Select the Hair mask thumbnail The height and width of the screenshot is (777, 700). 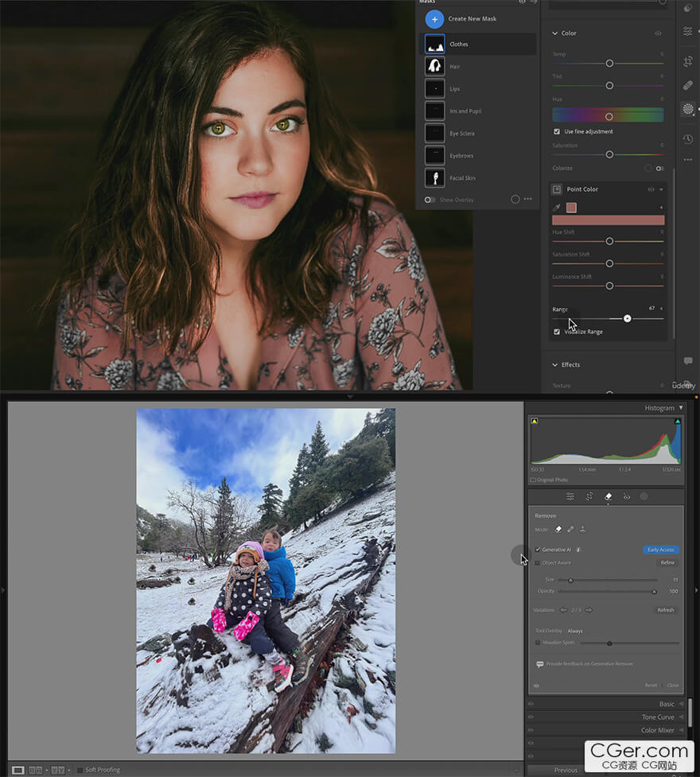tap(435, 66)
